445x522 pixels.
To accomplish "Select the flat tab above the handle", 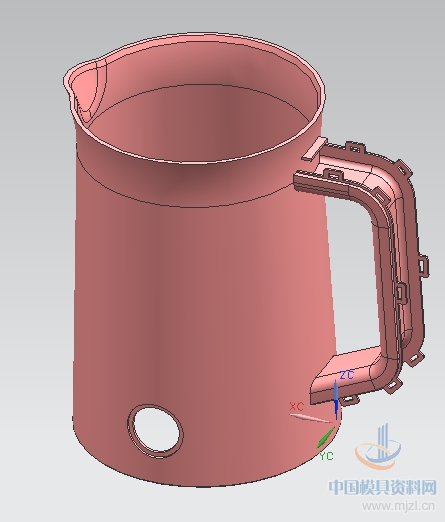I will tap(314, 149).
